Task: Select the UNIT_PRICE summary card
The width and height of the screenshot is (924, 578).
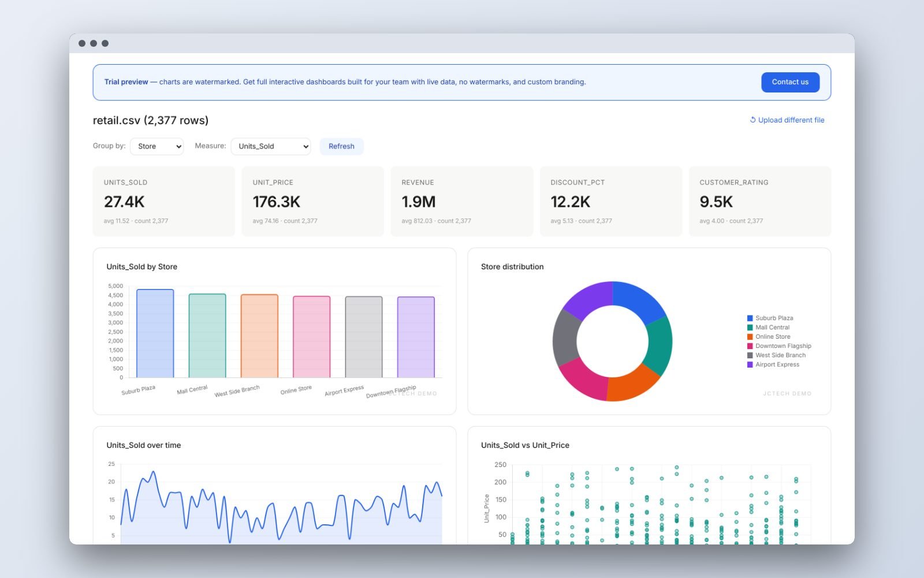Action: tap(312, 202)
